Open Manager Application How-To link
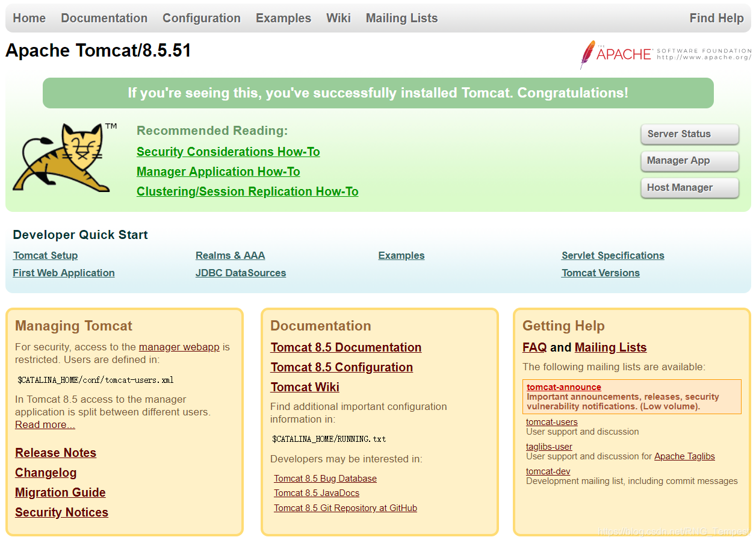 tap(218, 172)
